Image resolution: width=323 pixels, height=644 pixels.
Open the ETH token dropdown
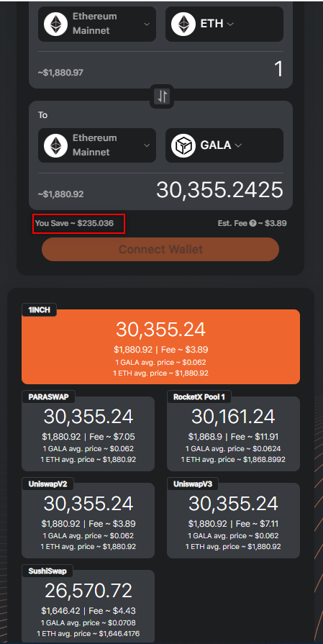224,24
